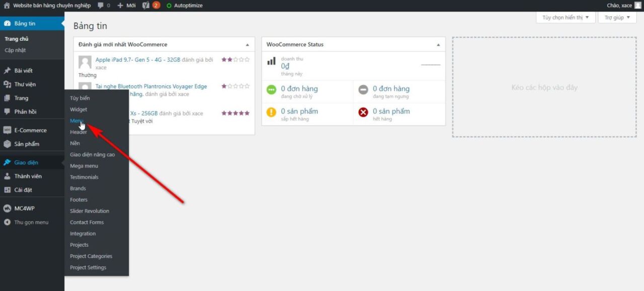Click the Yoast SEO notification icon

146,6
